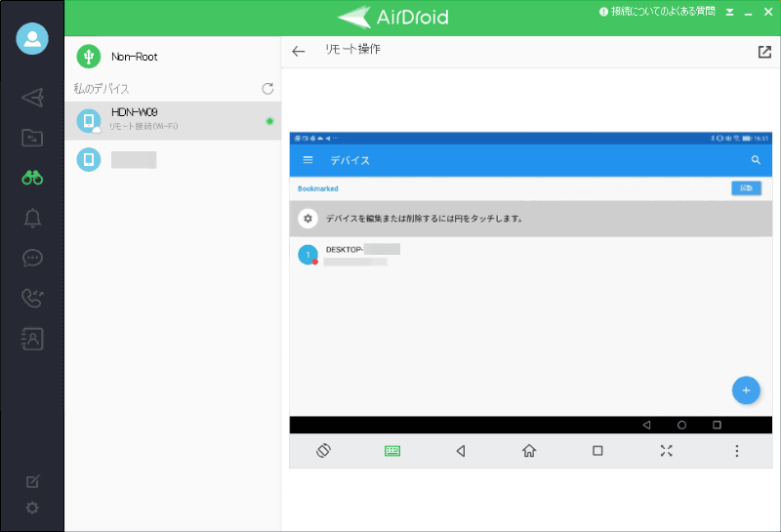781x532 pixels.
Task: Open the contacts book icon
Action: tap(32, 339)
